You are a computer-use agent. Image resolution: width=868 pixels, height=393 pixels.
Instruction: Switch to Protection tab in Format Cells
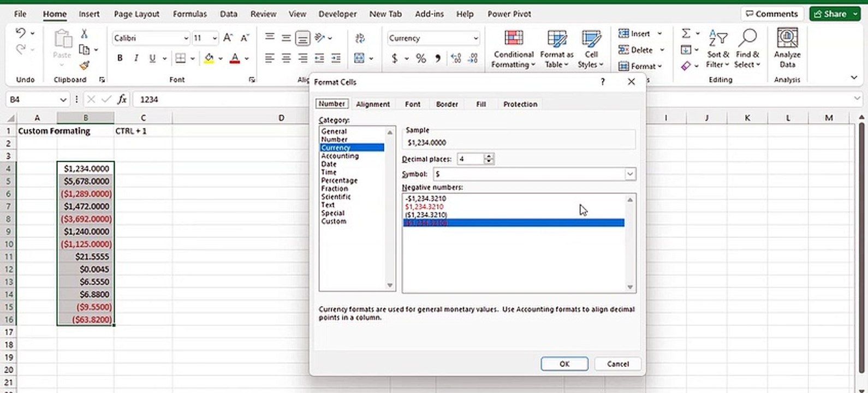point(520,104)
